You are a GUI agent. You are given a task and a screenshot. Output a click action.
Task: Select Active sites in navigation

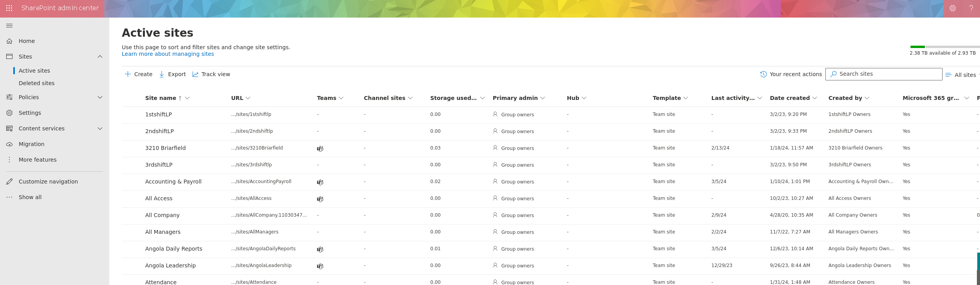coord(34,71)
